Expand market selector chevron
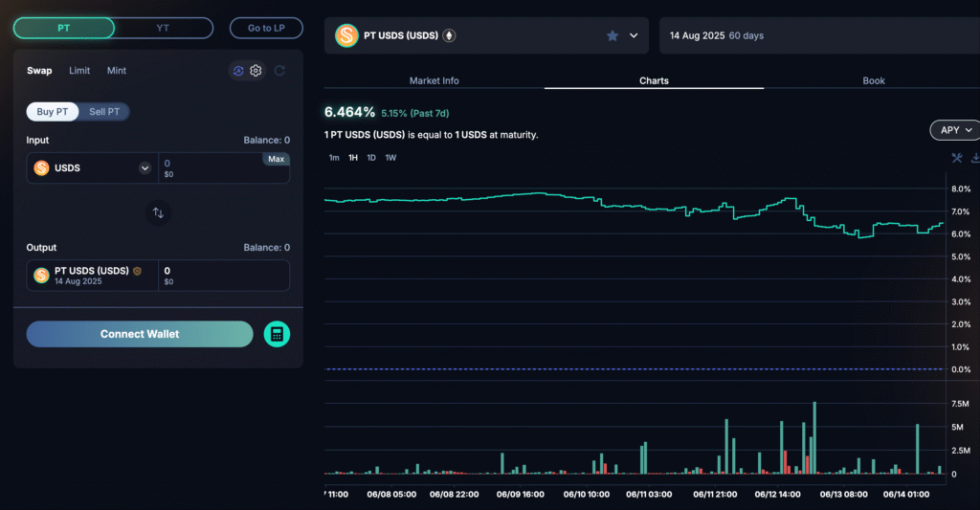 click(x=634, y=35)
